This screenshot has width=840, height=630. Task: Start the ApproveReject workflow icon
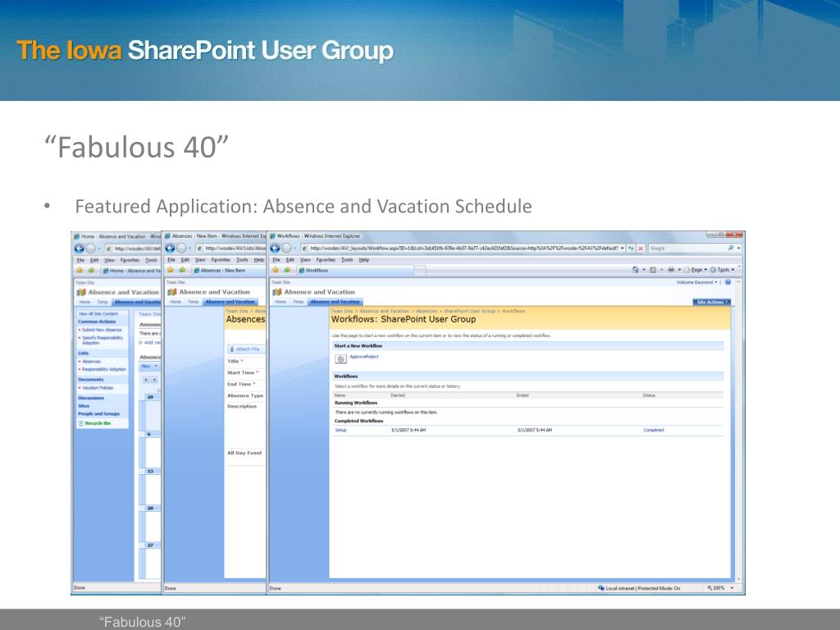(x=340, y=359)
